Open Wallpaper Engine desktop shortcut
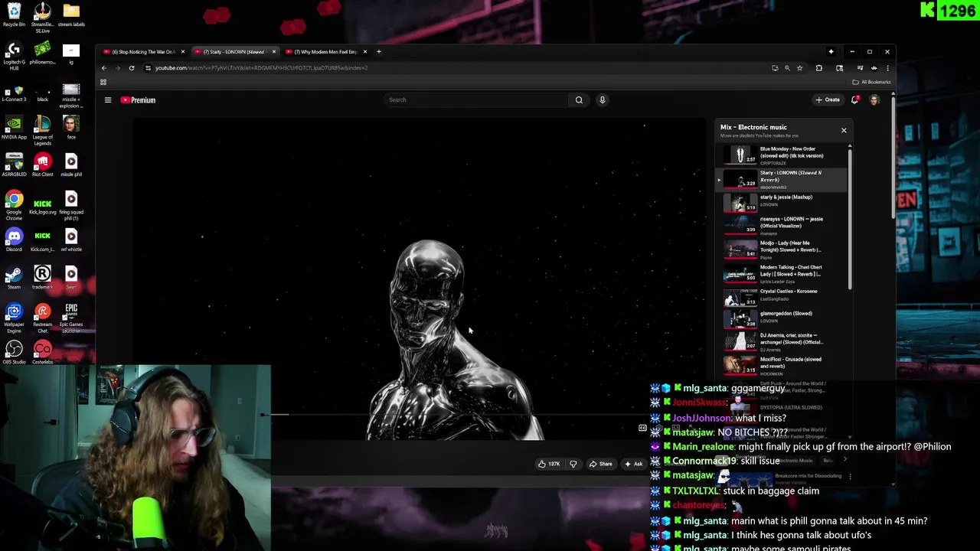Screen dimensions: 980x551 [x=14, y=318]
